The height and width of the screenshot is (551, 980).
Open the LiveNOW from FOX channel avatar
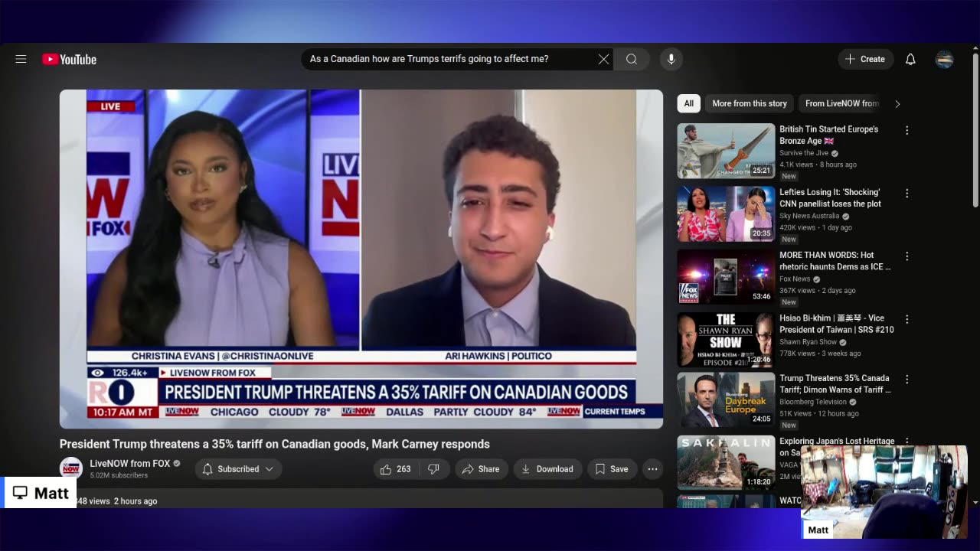71,468
